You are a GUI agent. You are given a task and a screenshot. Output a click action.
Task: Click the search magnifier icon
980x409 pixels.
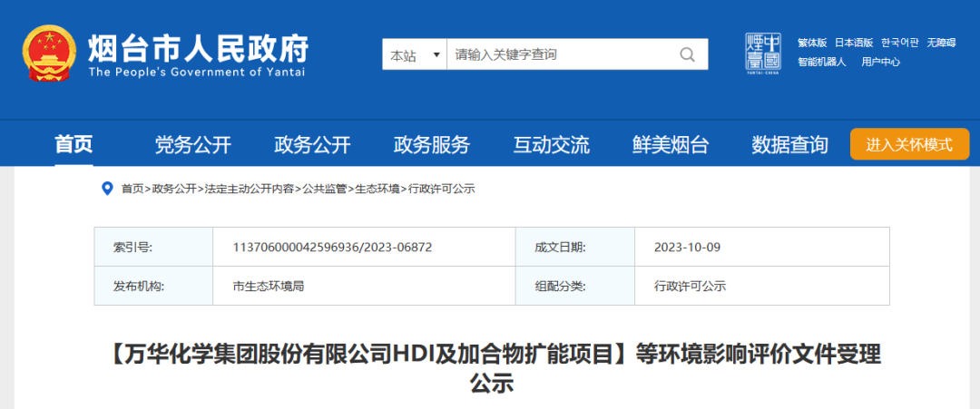pos(687,54)
